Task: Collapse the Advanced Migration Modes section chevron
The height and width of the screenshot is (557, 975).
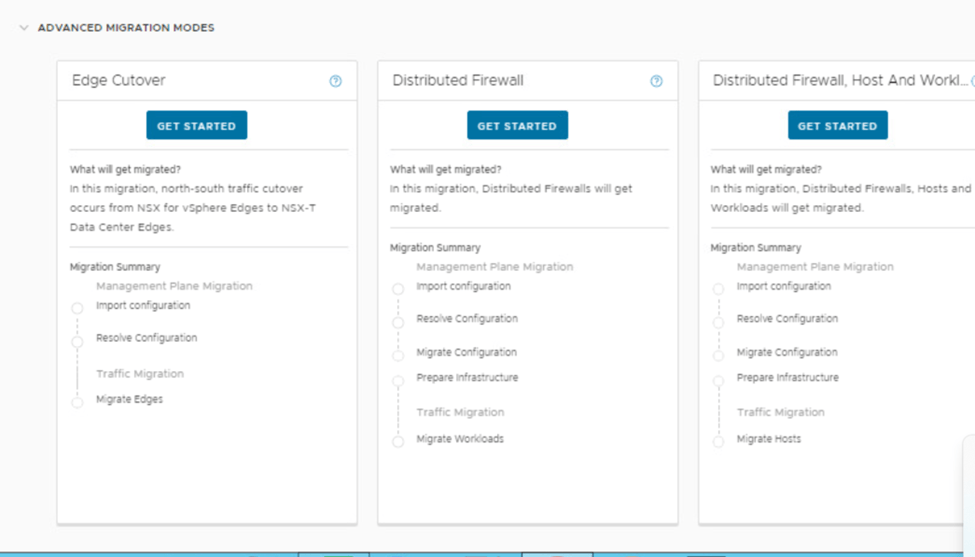Action: click(24, 28)
